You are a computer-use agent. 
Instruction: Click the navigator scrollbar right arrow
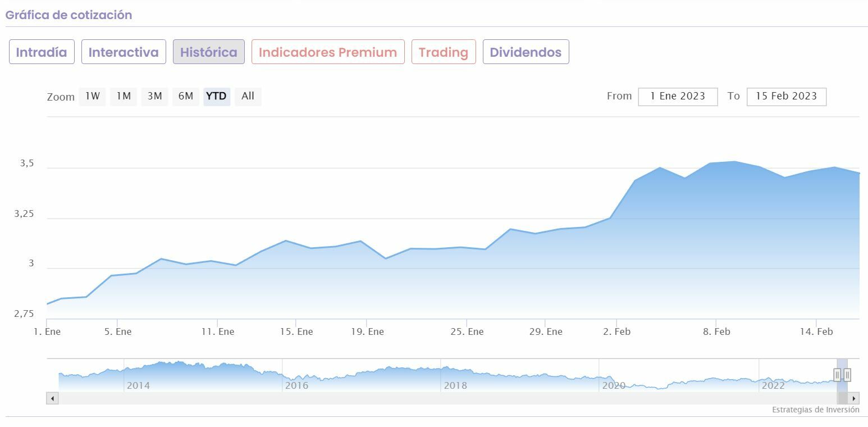[x=854, y=398]
